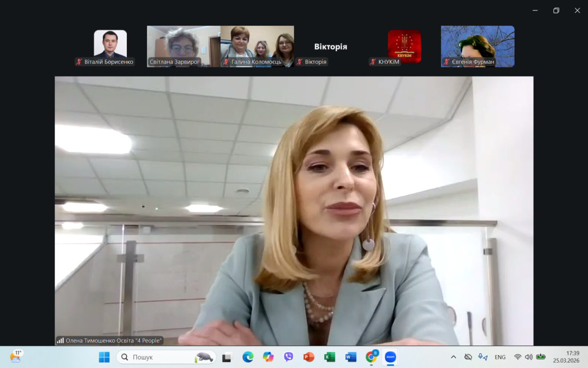
Task: Click the Zoom icon in taskbar
Action: click(x=391, y=357)
